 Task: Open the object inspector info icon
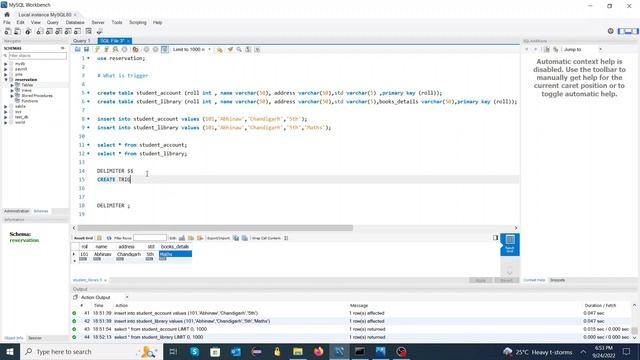28,31
